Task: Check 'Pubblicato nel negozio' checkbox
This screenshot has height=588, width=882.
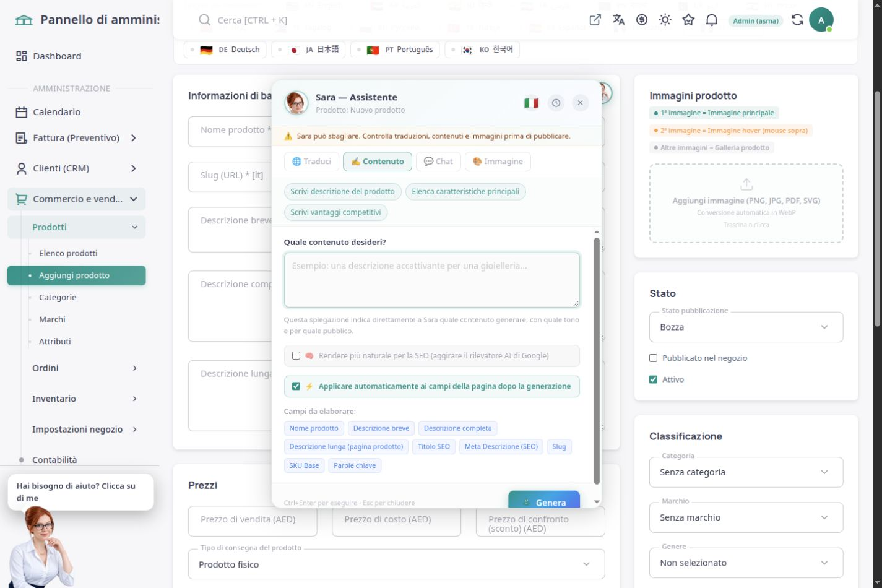Action: pos(653,358)
